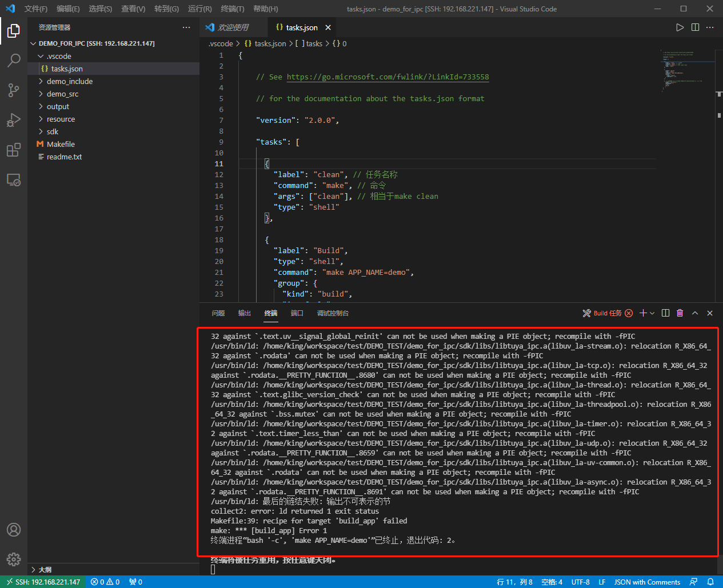Screen dimensions: 723x588
Task: Toggle panel size with the chevron icon
Action: 695,313
